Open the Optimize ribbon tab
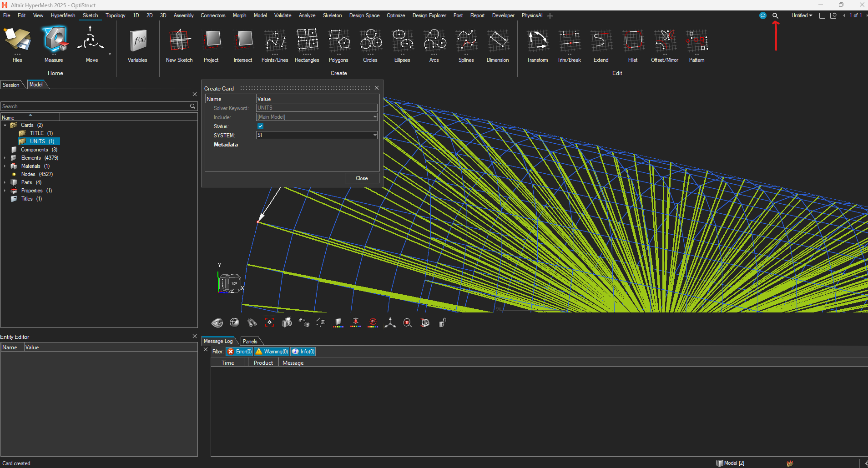868x468 pixels. coord(396,15)
